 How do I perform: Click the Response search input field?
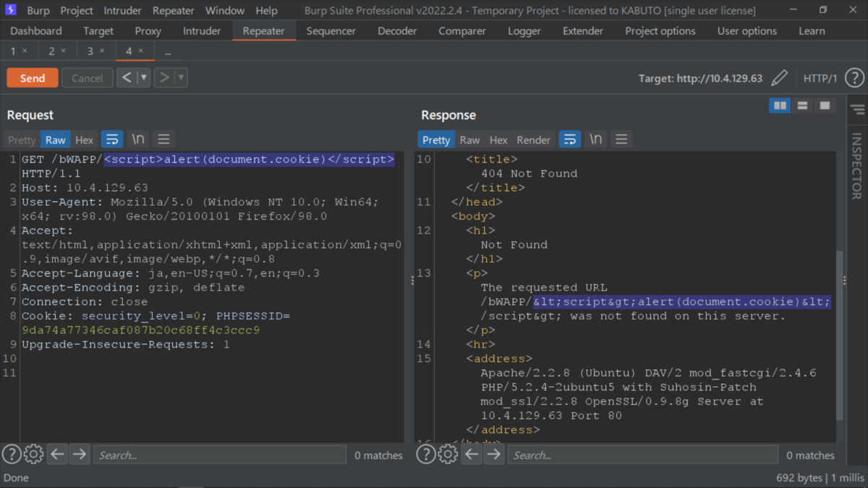pyautogui.click(x=643, y=455)
